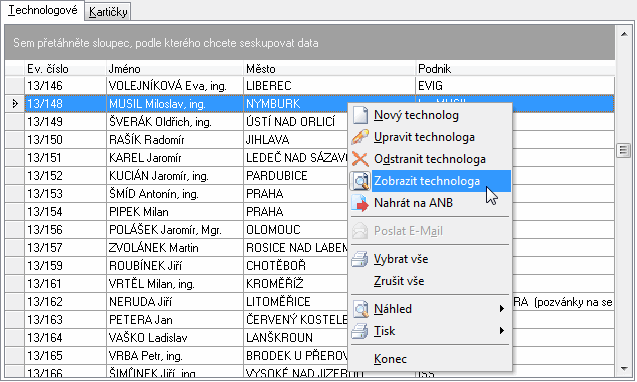Click number cell 13/161
This screenshot has width=637, height=382.
[x=65, y=284]
